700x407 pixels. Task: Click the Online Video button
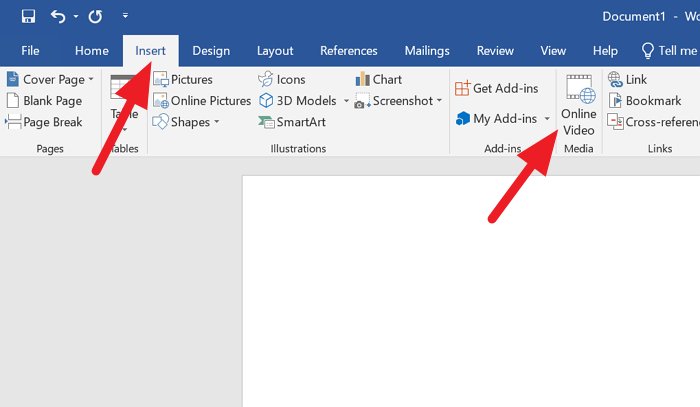tap(579, 106)
